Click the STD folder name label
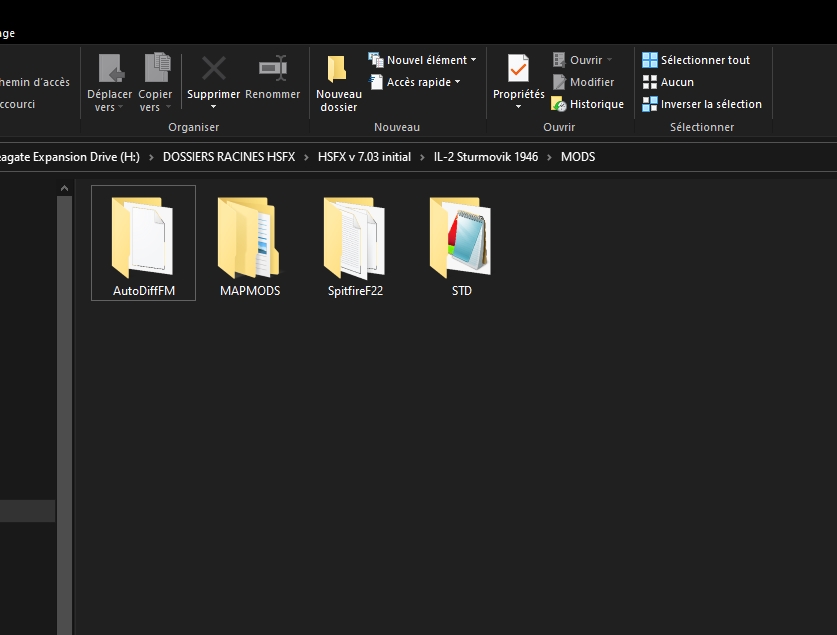The width and height of the screenshot is (837, 635). click(462, 291)
